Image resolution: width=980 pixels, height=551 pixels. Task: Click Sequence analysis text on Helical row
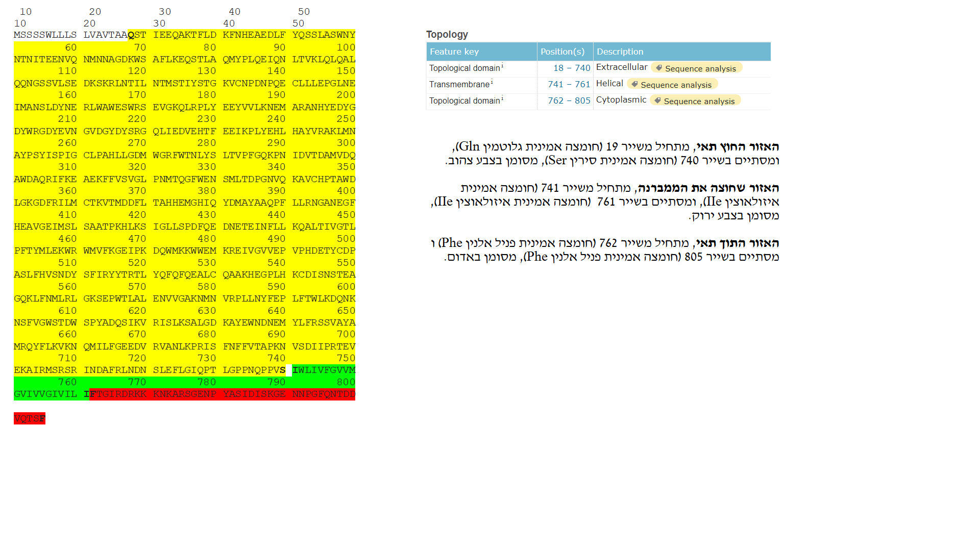pyautogui.click(x=676, y=85)
